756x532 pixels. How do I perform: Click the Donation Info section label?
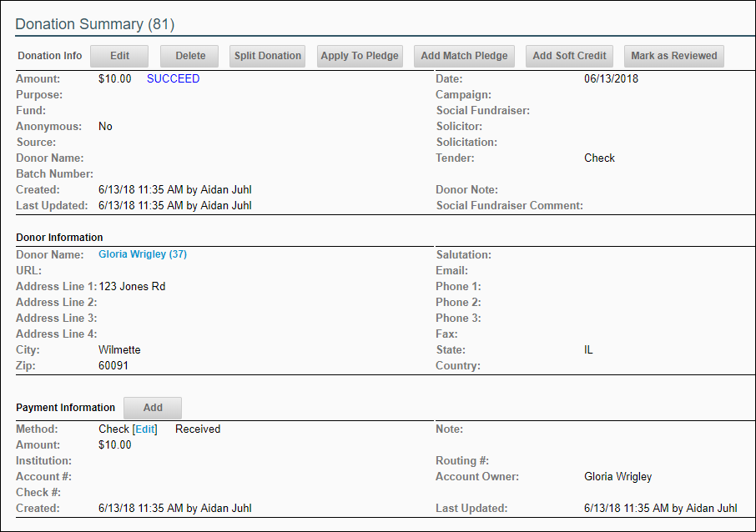click(x=50, y=56)
